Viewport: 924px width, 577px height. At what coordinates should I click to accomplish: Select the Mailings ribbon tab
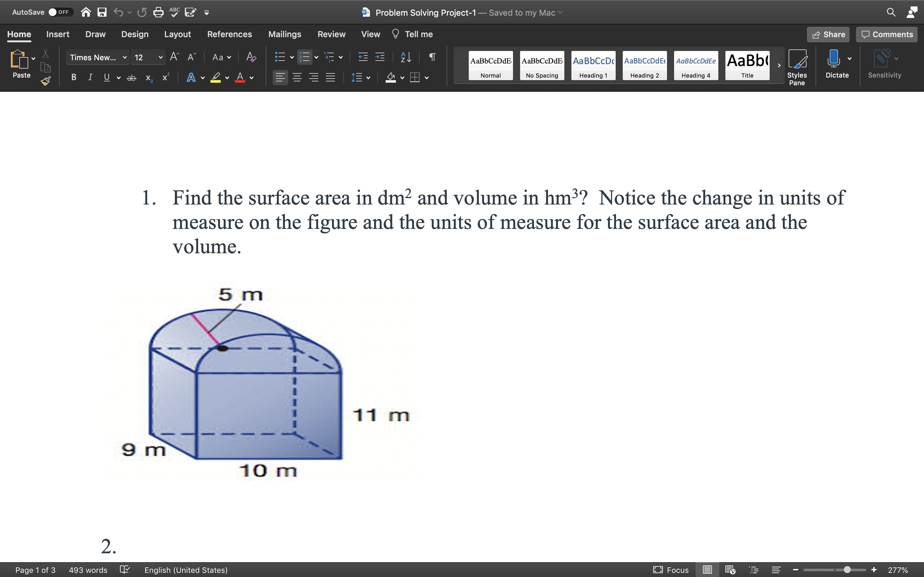pyautogui.click(x=285, y=34)
